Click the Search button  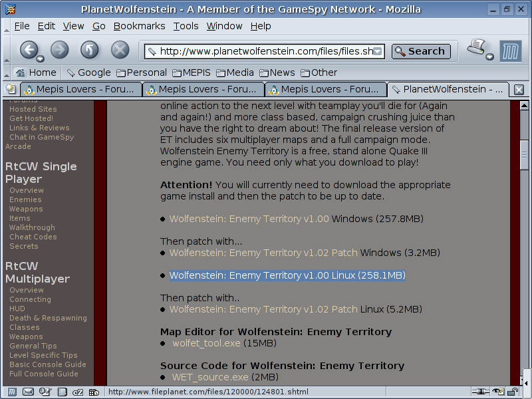(x=421, y=51)
